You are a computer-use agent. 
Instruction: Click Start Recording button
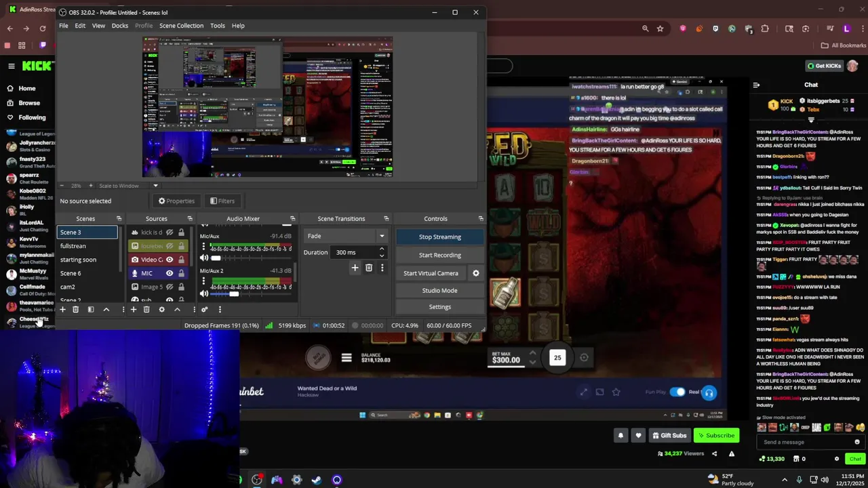(x=439, y=255)
